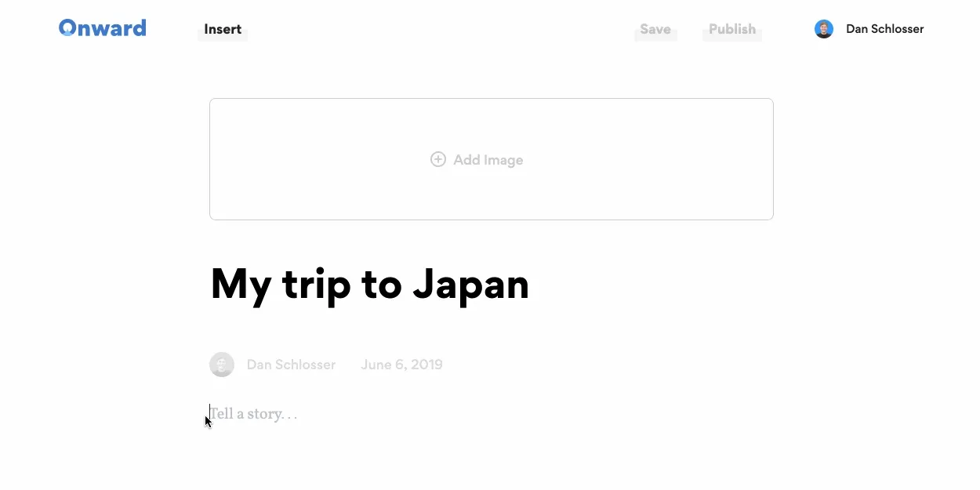Click the Onward logo
Screen dimensions: 980x490
pyautogui.click(x=103, y=29)
